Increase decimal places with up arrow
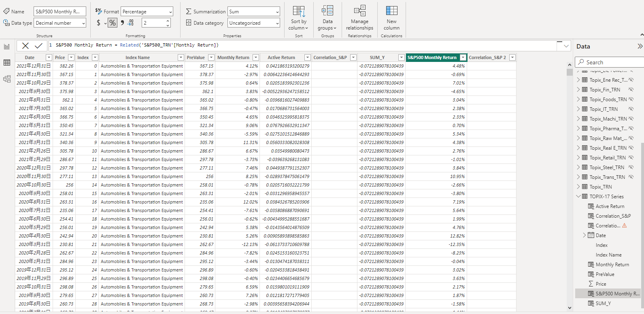This screenshot has height=314, width=644. click(x=168, y=21)
